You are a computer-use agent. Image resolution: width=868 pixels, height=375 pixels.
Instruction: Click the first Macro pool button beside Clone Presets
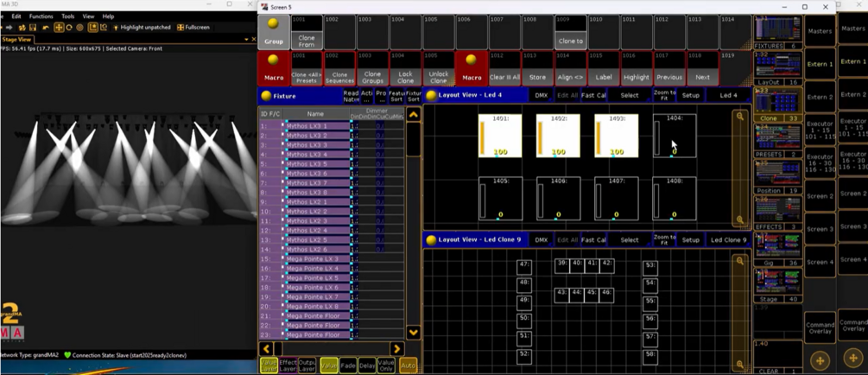274,67
